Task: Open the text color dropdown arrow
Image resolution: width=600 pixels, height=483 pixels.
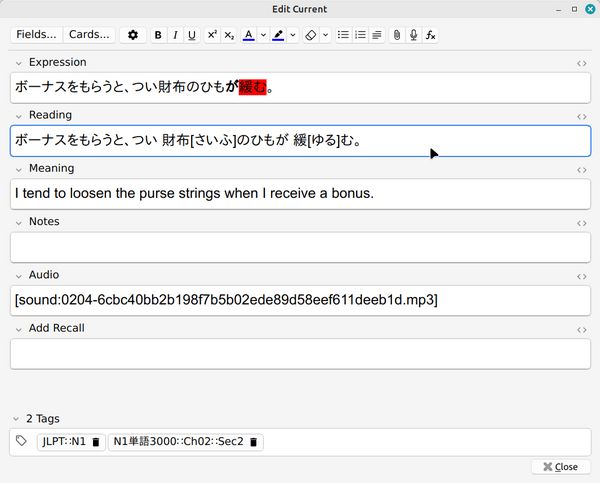Action: (x=263, y=35)
